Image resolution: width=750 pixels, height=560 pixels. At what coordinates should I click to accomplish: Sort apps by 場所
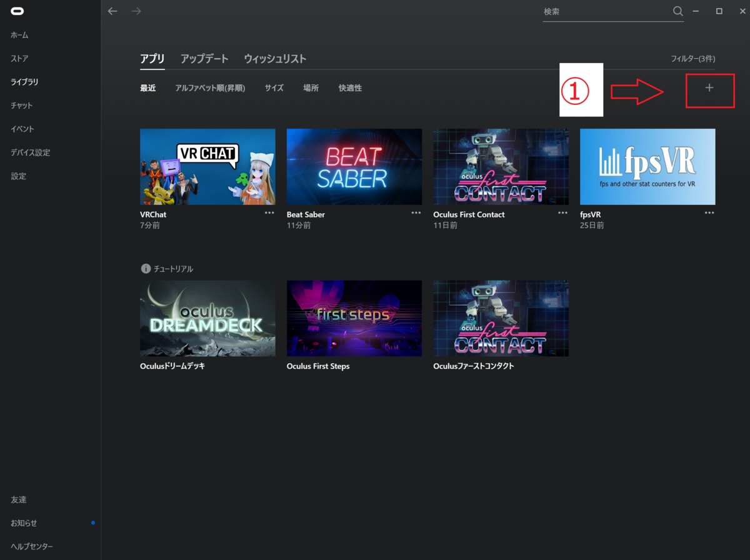(311, 88)
